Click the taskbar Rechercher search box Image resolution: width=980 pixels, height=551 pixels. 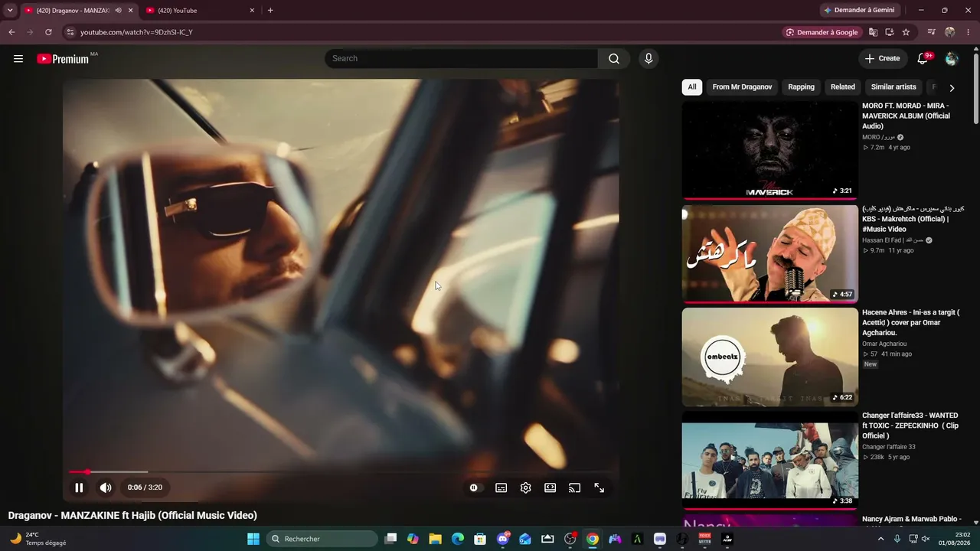(x=322, y=539)
